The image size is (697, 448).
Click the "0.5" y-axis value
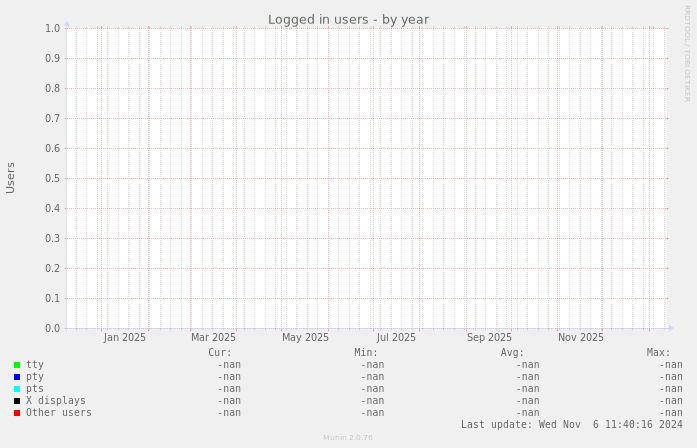tap(52, 179)
